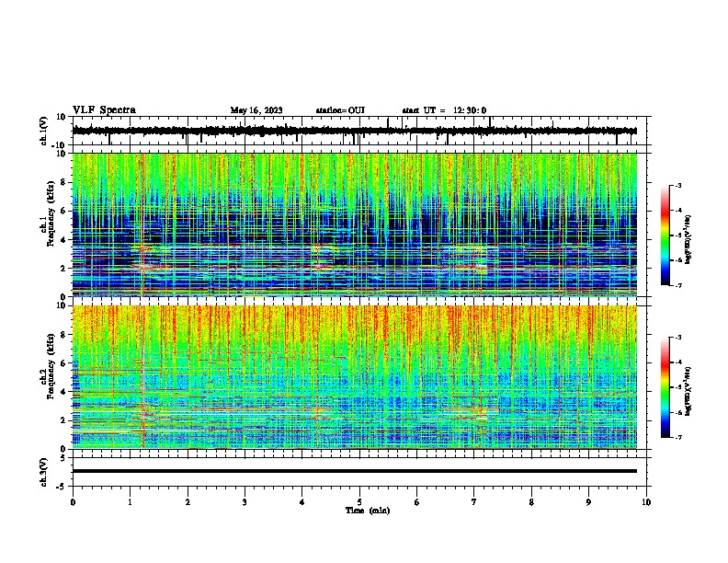728x563 pixels.
Task: Click time axis tick label "4"
Action: [x=302, y=502]
